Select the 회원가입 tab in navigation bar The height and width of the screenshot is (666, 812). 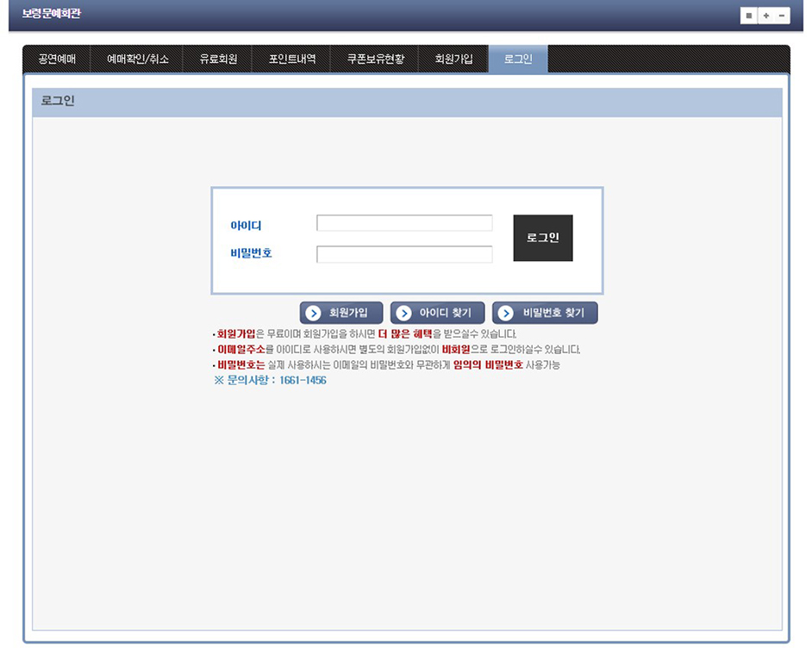pyautogui.click(x=454, y=59)
